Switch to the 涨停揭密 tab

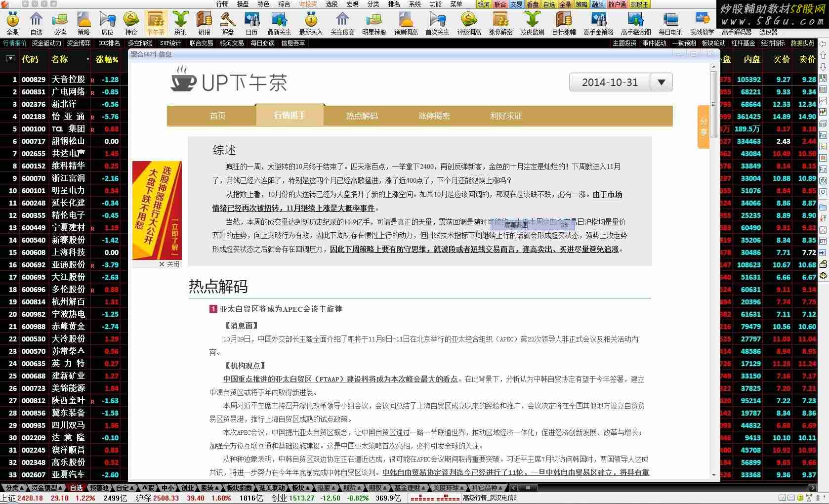click(434, 116)
